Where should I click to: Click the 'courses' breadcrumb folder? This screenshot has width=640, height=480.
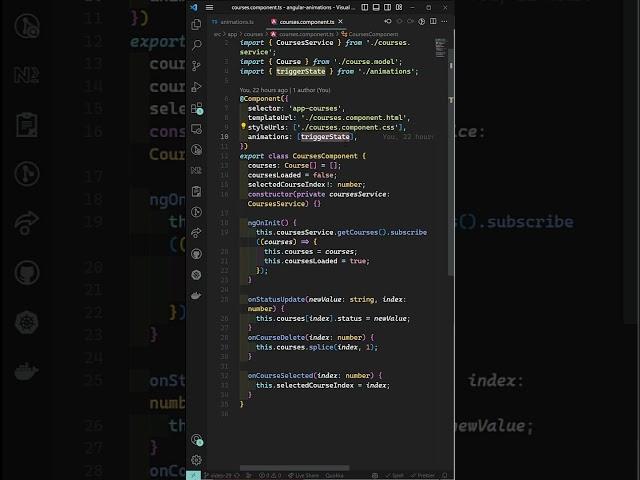253,34
